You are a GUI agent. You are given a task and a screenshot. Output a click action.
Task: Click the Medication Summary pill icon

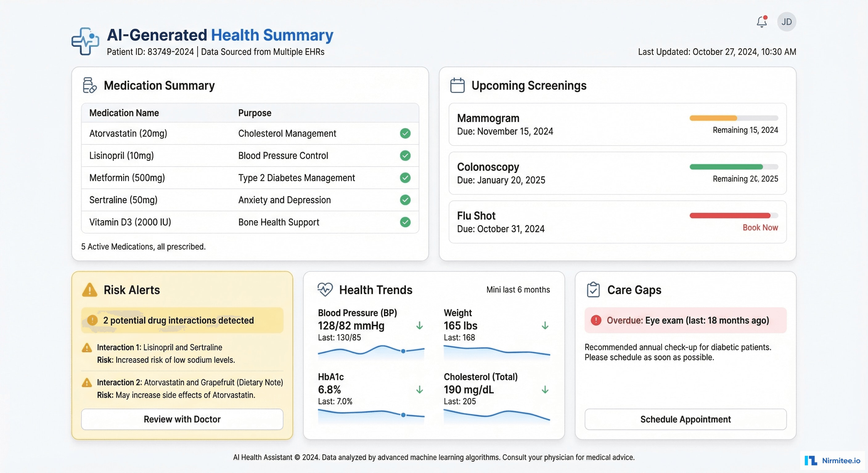click(89, 85)
